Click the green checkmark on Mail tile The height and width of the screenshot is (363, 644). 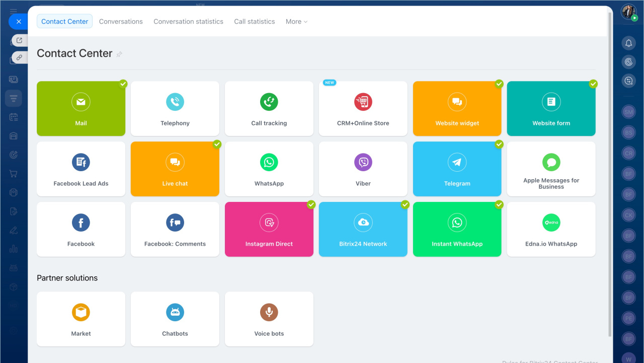(x=123, y=84)
